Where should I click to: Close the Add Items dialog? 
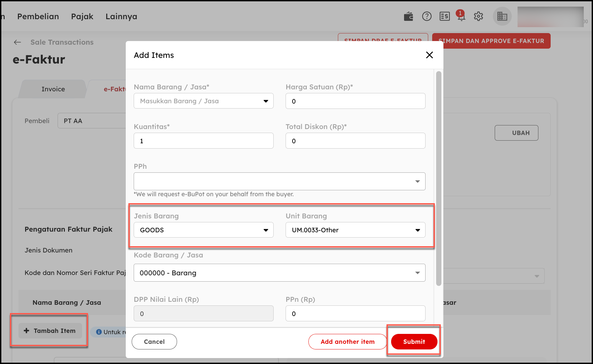click(x=429, y=55)
